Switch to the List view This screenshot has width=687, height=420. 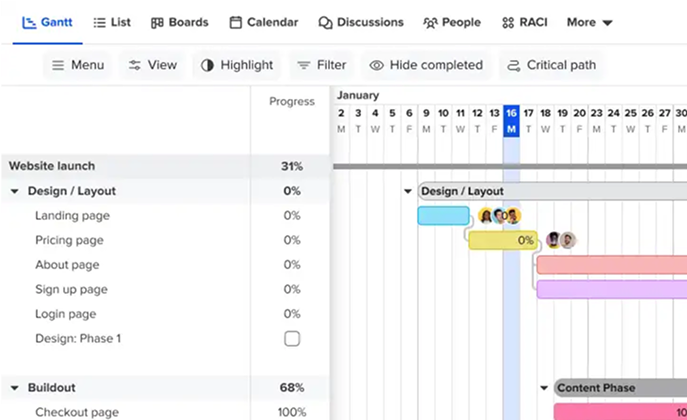pyautogui.click(x=111, y=22)
